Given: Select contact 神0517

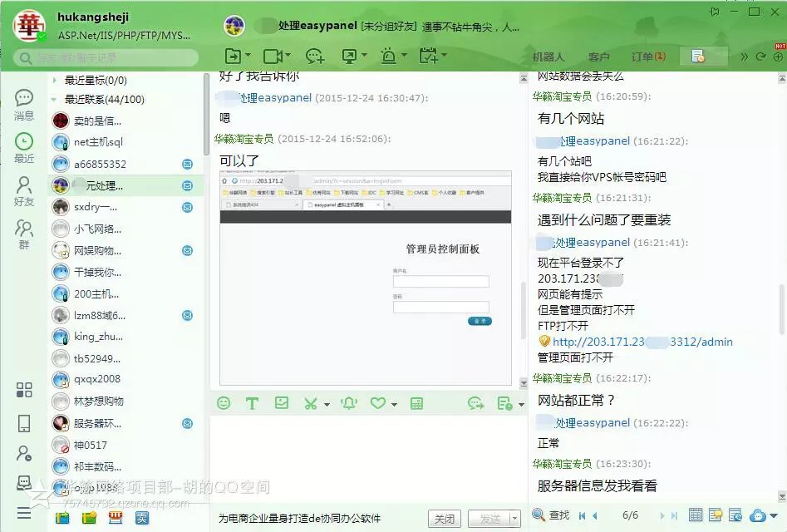Looking at the screenshot, I should coord(125,445).
